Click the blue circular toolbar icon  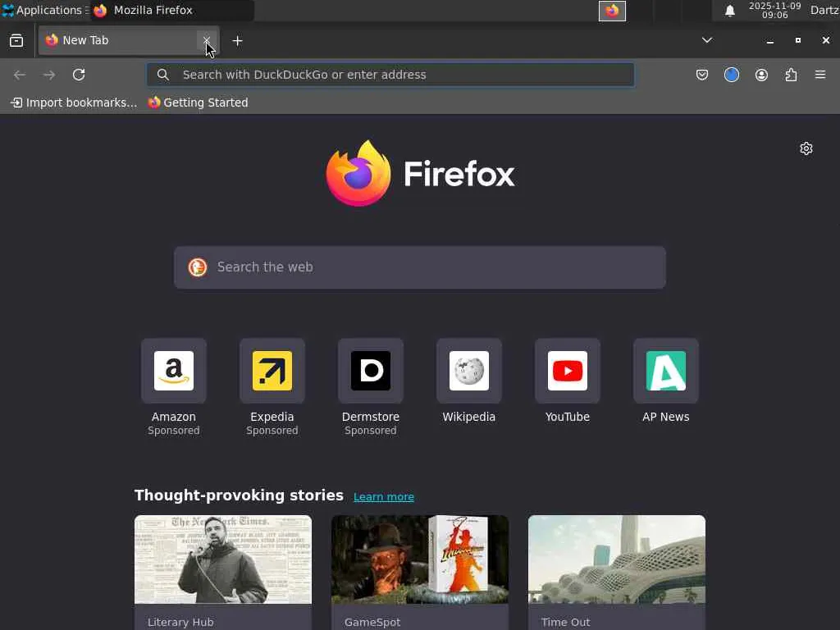732,75
